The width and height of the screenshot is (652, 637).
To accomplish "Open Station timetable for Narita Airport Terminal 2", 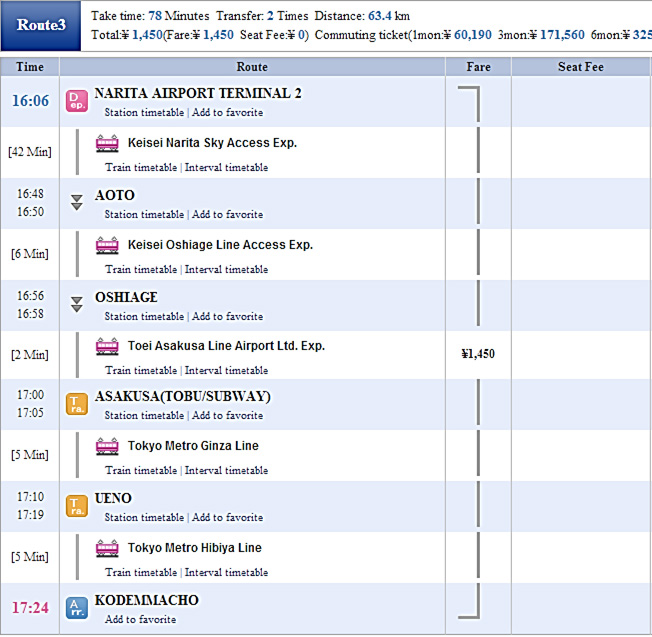I will (144, 113).
